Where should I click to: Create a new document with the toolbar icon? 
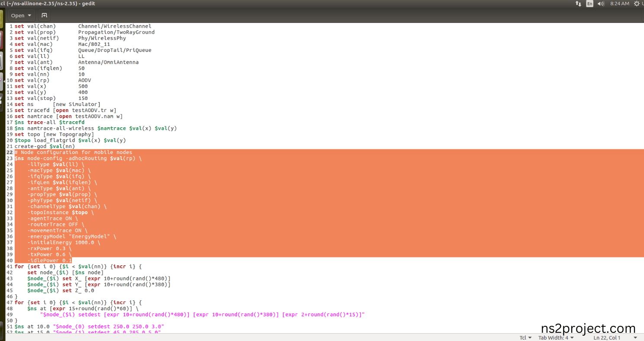44,16
